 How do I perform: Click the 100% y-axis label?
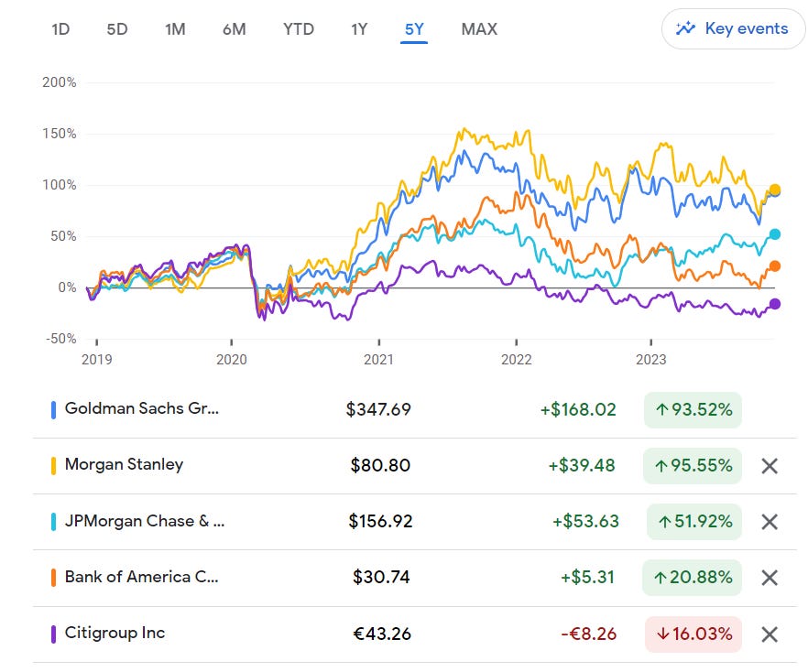60,185
